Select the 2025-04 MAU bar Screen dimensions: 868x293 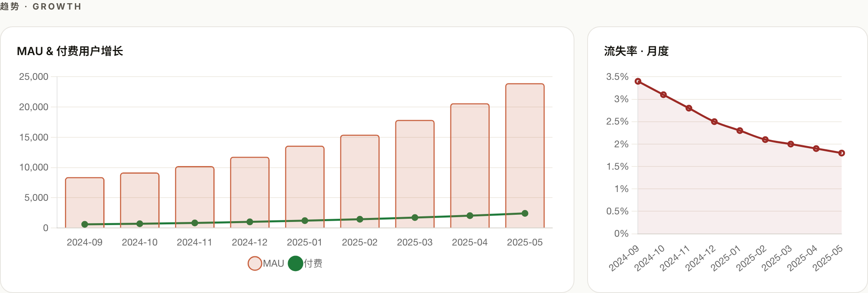(470, 166)
